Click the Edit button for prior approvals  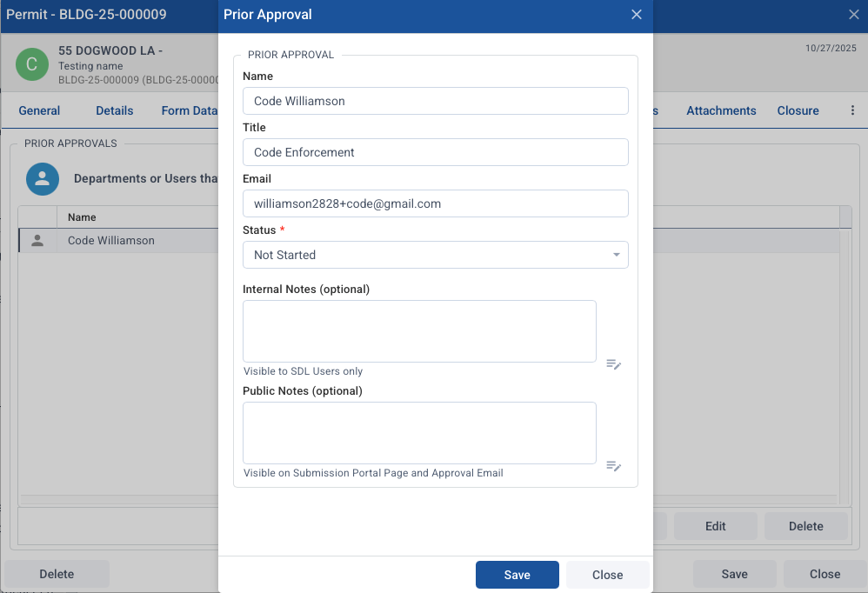(715, 526)
